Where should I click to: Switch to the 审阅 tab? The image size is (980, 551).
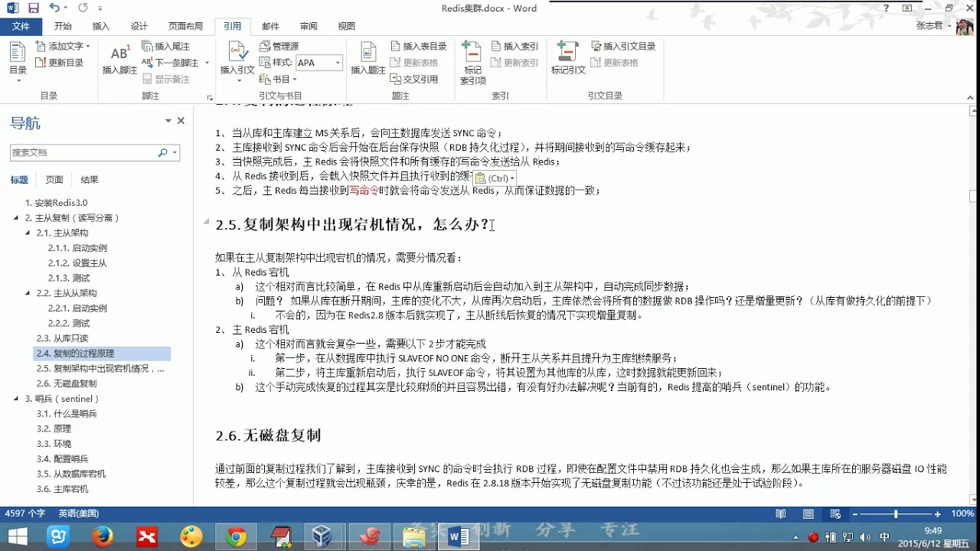coord(309,26)
